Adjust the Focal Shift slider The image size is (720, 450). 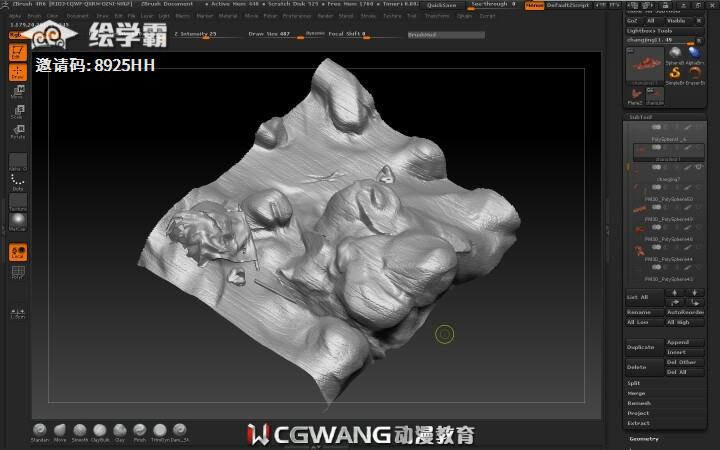363,34
